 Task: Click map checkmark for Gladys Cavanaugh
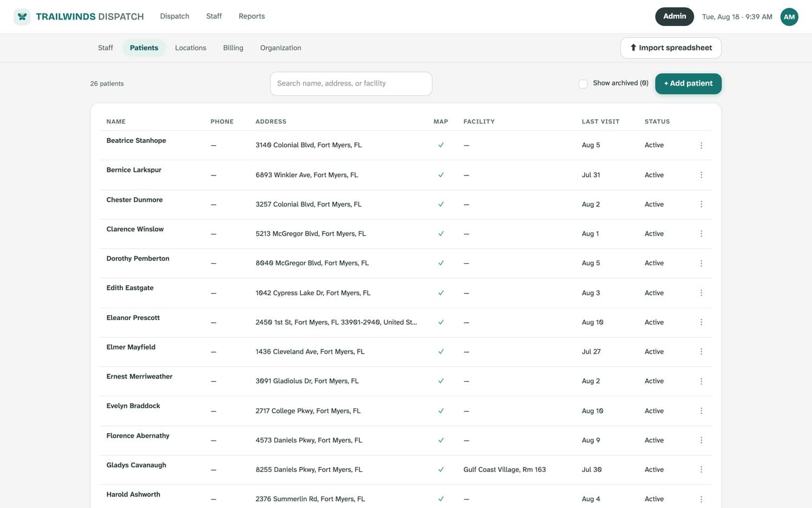click(x=441, y=470)
